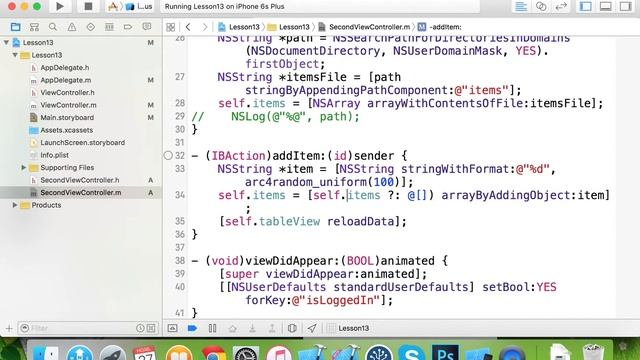Screen dimensions: 640x360
Task: Open the Report navigator (speech bubble)
Action: click(147, 27)
